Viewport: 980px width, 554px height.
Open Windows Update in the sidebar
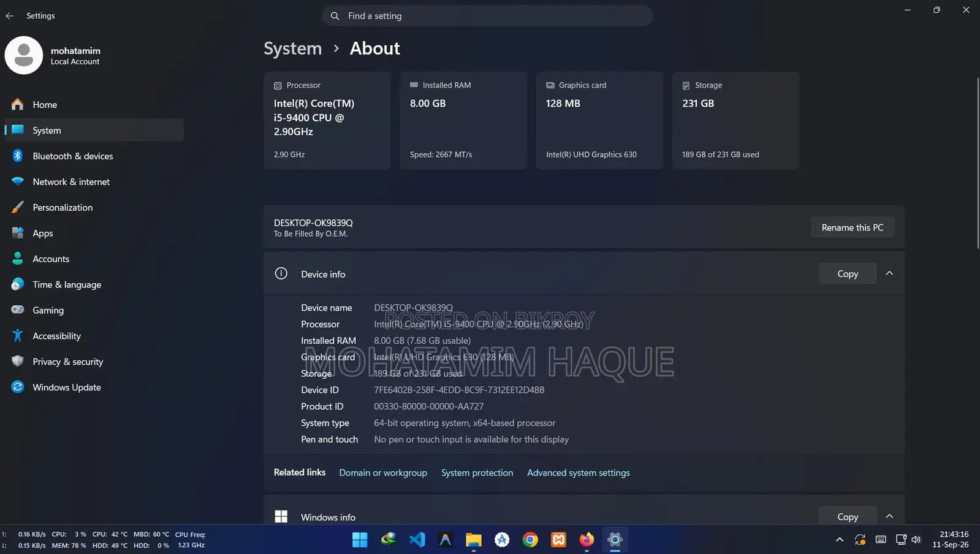coord(94,388)
